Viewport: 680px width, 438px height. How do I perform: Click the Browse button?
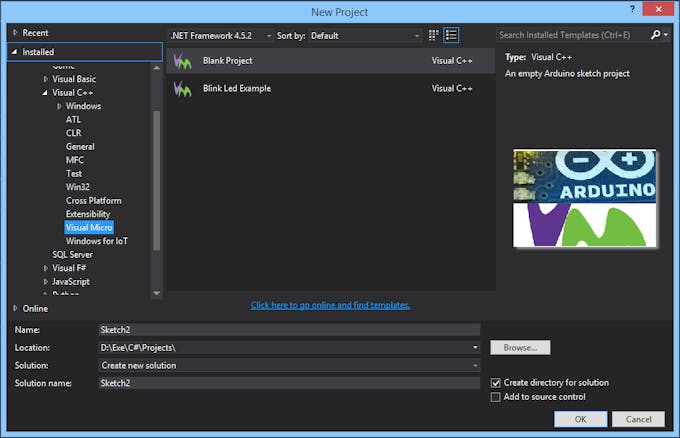point(520,348)
